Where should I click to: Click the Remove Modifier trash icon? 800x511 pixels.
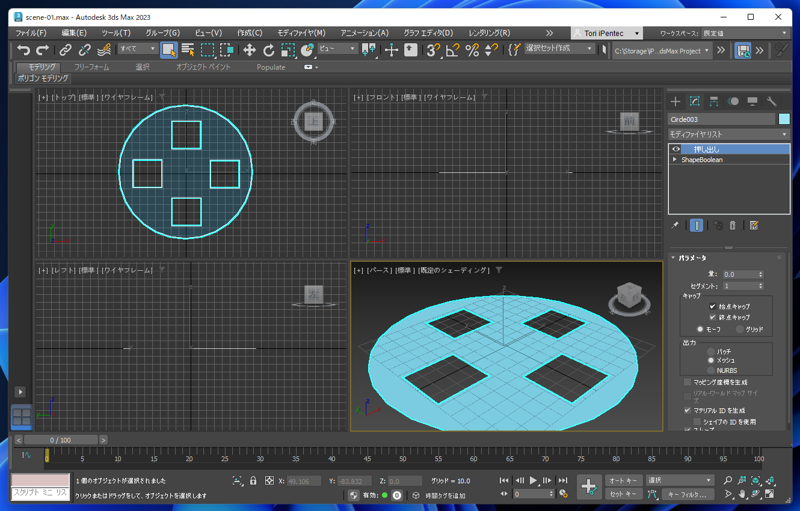tap(733, 225)
